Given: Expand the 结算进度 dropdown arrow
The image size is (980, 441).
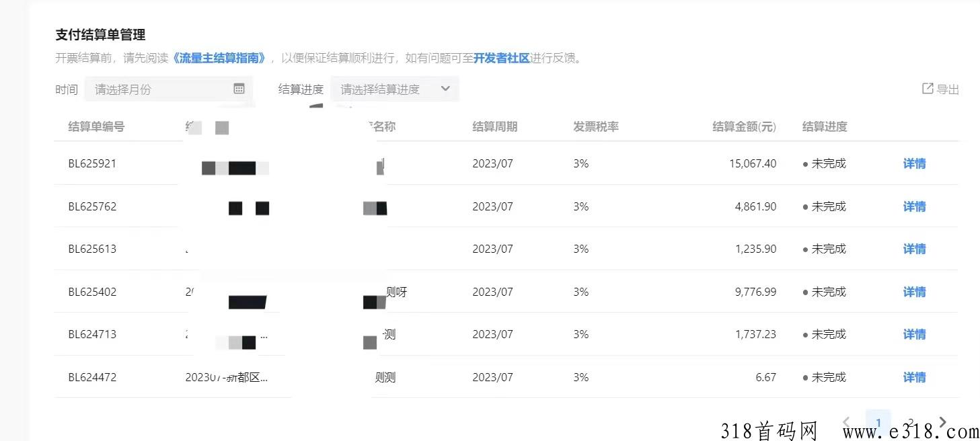Looking at the screenshot, I should click(445, 89).
